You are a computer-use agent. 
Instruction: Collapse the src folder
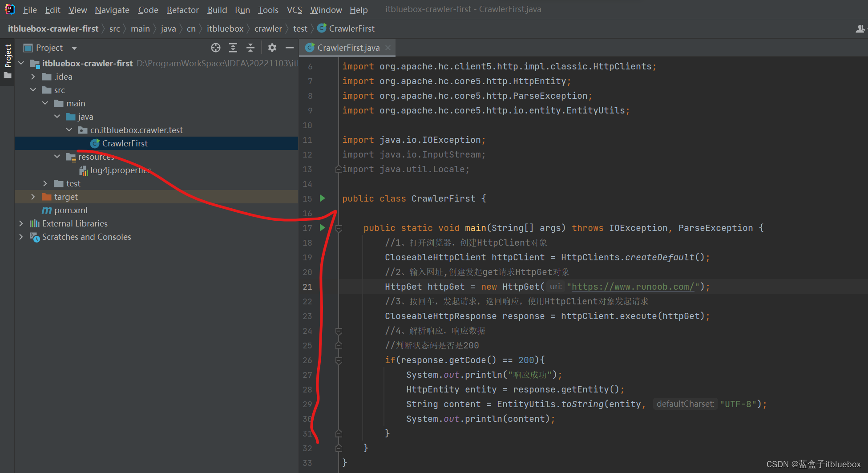tap(33, 90)
